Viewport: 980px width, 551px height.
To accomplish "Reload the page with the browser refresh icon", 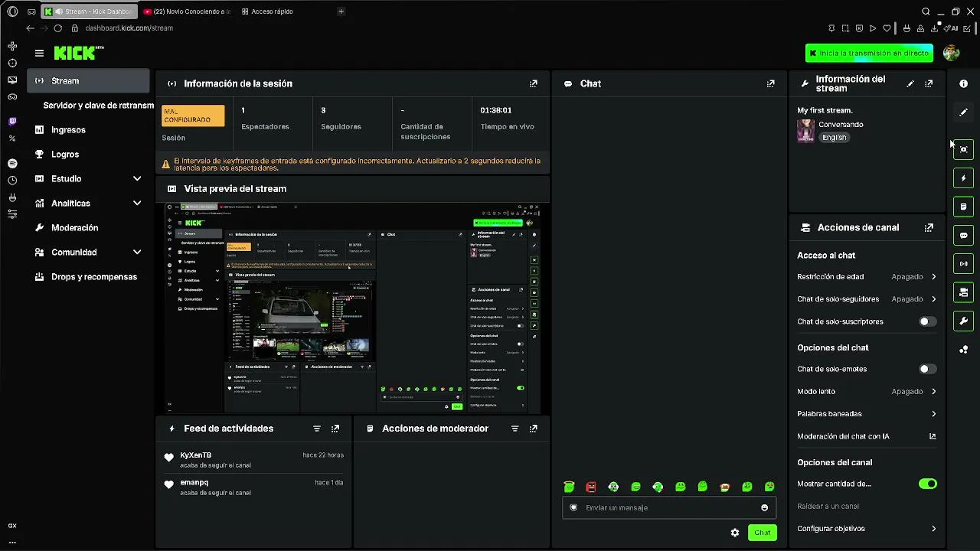I will (x=57, y=28).
